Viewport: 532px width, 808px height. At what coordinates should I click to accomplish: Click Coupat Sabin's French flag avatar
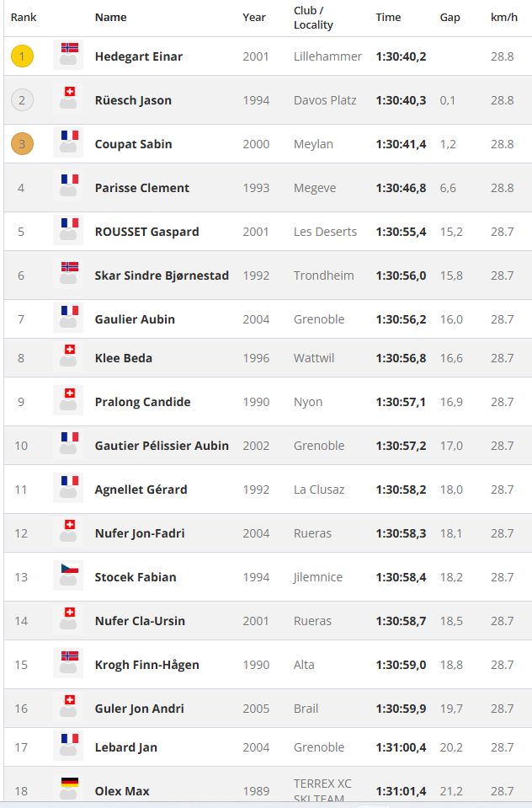coord(69,142)
